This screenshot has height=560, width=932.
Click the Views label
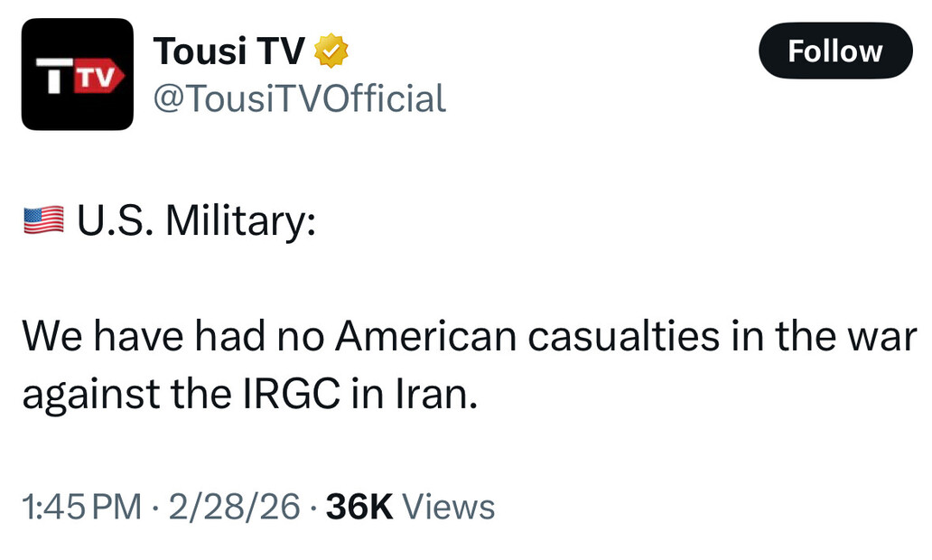[x=449, y=507]
